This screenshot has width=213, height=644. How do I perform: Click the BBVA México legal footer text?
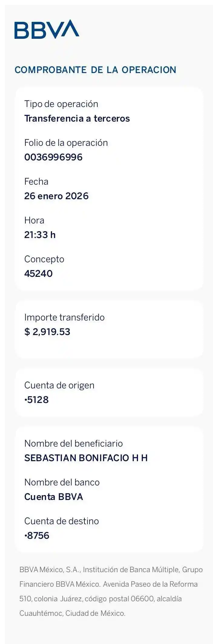pyautogui.click(x=111, y=592)
